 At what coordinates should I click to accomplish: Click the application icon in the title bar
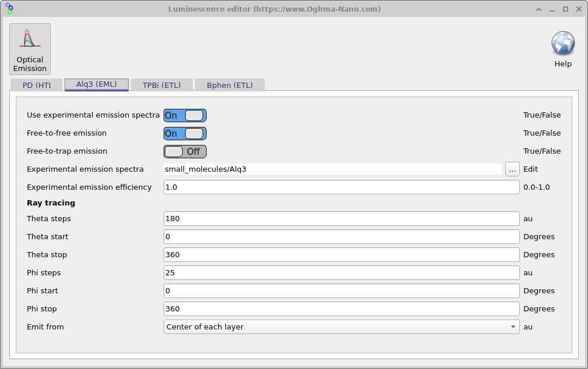pyautogui.click(x=8, y=9)
